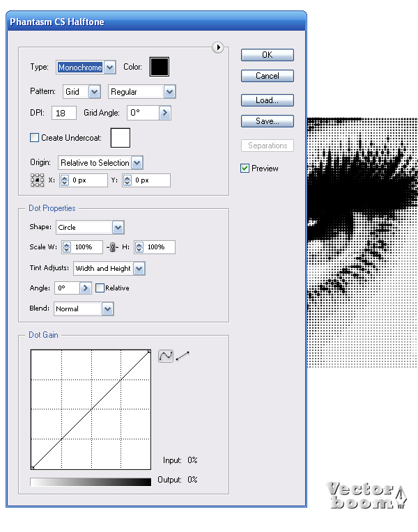Click the DPI input field showing 18
This screenshot has width=418, height=532.
coord(64,113)
